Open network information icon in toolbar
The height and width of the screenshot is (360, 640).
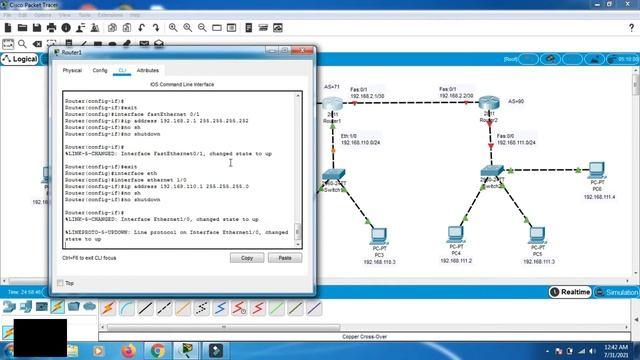(x=66, y=28)
